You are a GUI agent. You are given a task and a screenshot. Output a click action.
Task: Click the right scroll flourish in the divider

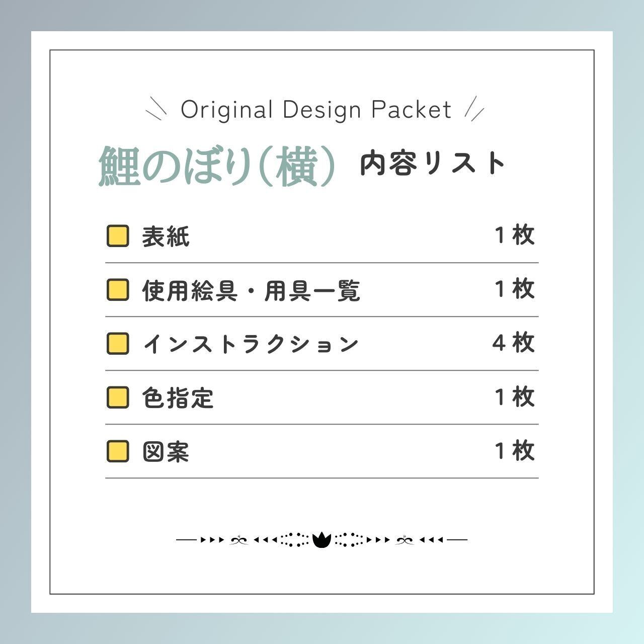click(x=404, y=540)
